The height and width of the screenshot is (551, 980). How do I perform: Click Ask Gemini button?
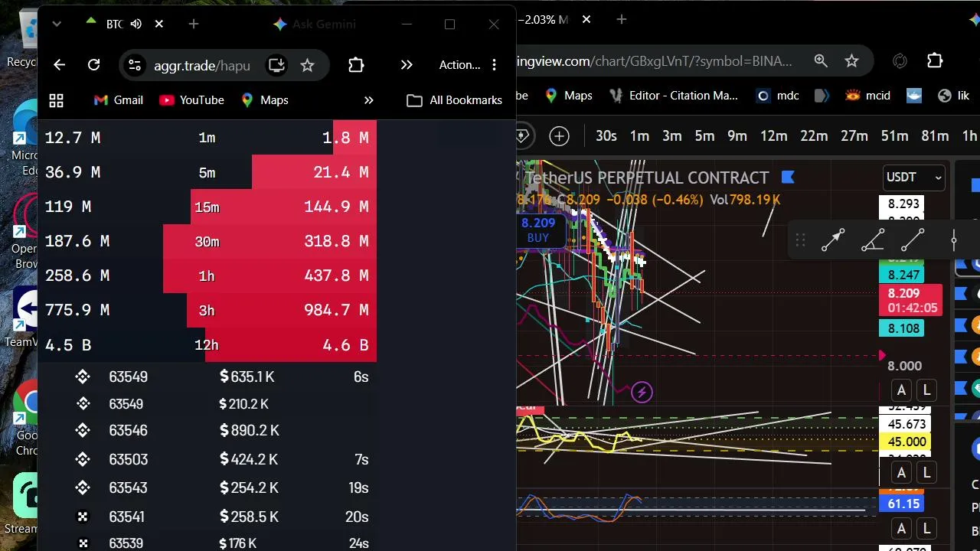coord(315,24)
